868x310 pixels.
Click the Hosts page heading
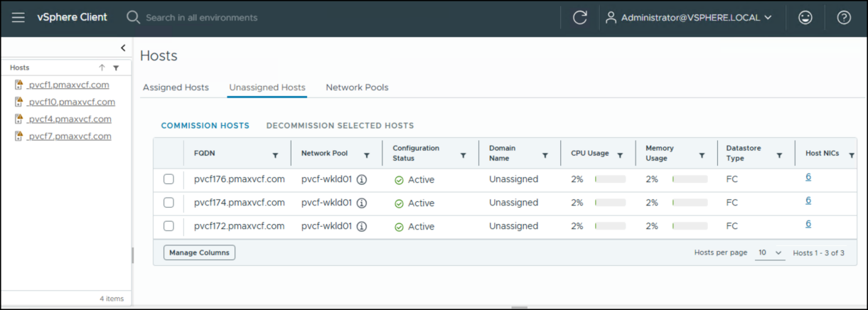[x=159, y=55]
